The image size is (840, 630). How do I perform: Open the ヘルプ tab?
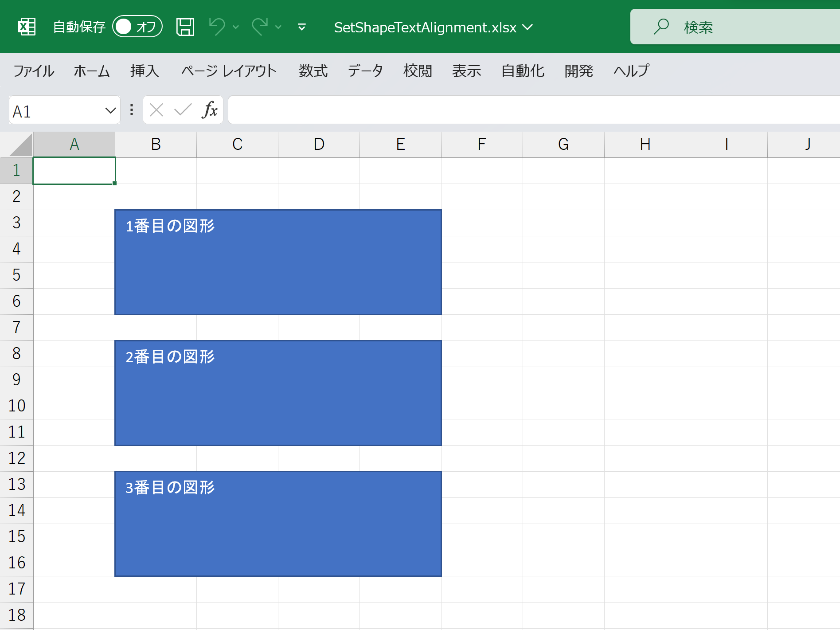(x=631, y=71)
